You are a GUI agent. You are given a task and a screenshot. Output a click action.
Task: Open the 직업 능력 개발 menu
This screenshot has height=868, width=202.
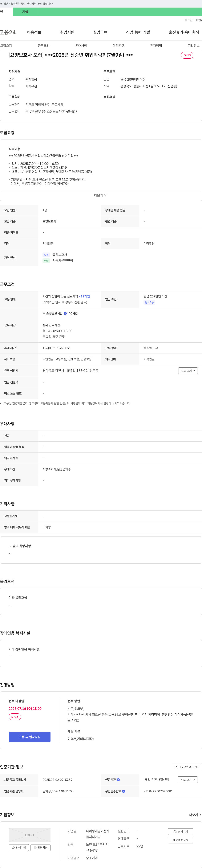pyautogui.click(x=138, y=32)
